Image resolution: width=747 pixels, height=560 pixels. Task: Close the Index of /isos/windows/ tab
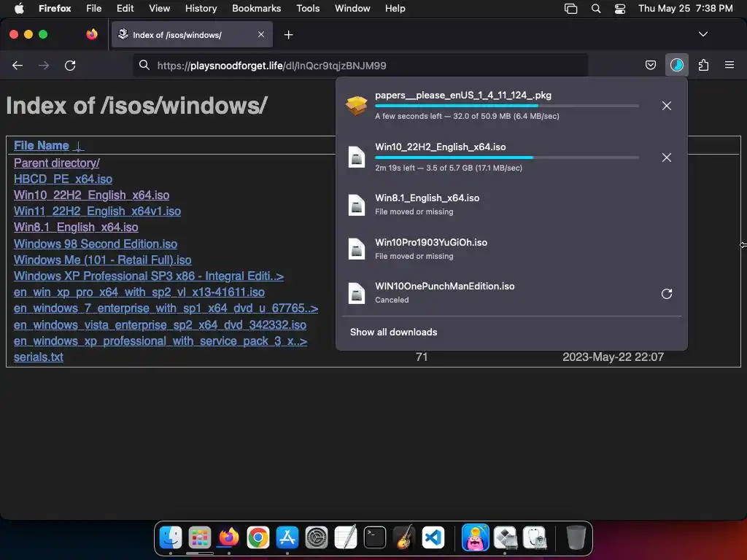[261, 34]
